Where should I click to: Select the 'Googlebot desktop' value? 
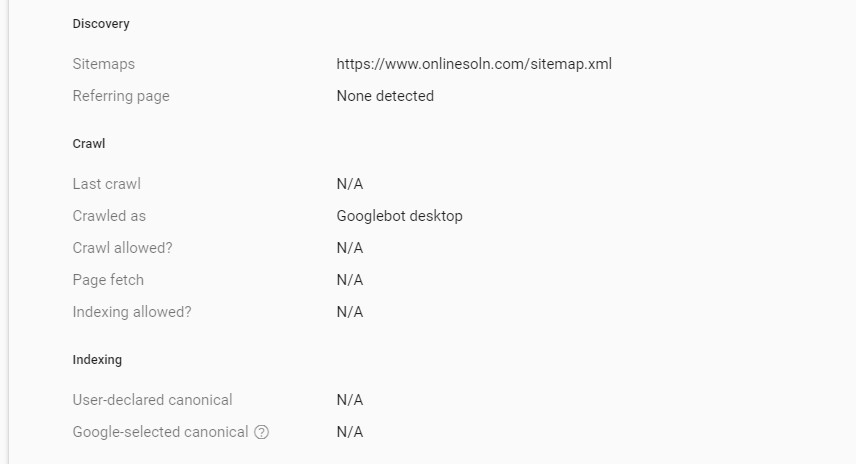coord(400,216)
